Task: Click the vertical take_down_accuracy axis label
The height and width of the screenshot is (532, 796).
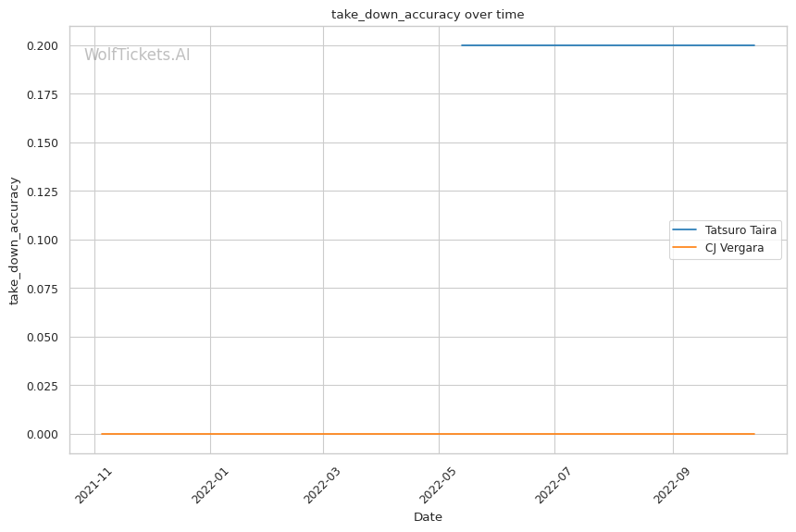Action: [x=15, y=240]
